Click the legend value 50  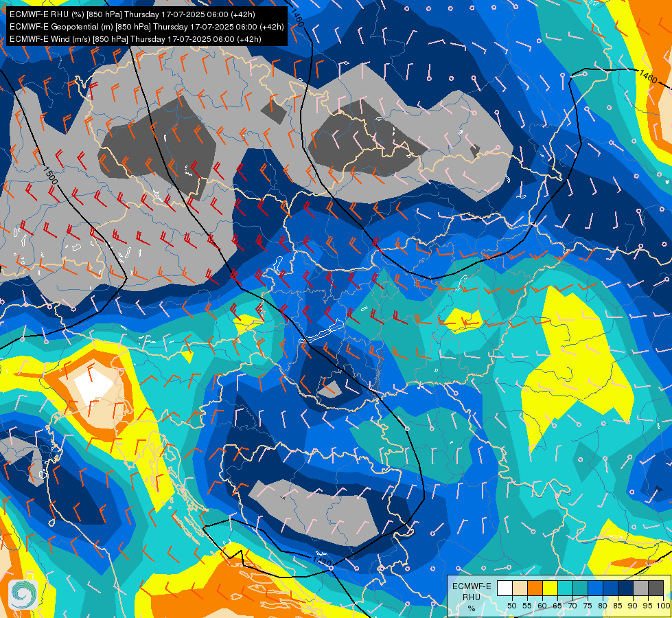[511, 606]
